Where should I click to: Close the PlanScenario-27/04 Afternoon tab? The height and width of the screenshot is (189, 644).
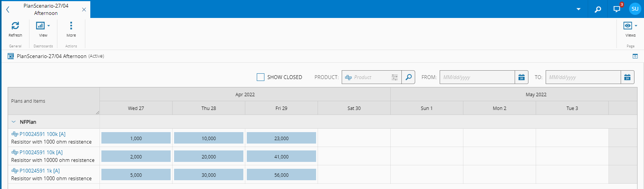pyautogui.click(x=84, y=10)
